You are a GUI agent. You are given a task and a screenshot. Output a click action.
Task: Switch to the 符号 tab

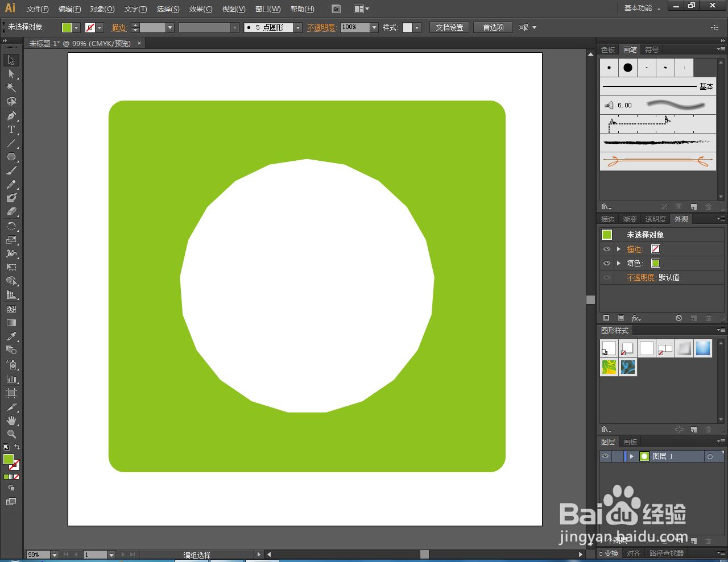tap(652, 50)
